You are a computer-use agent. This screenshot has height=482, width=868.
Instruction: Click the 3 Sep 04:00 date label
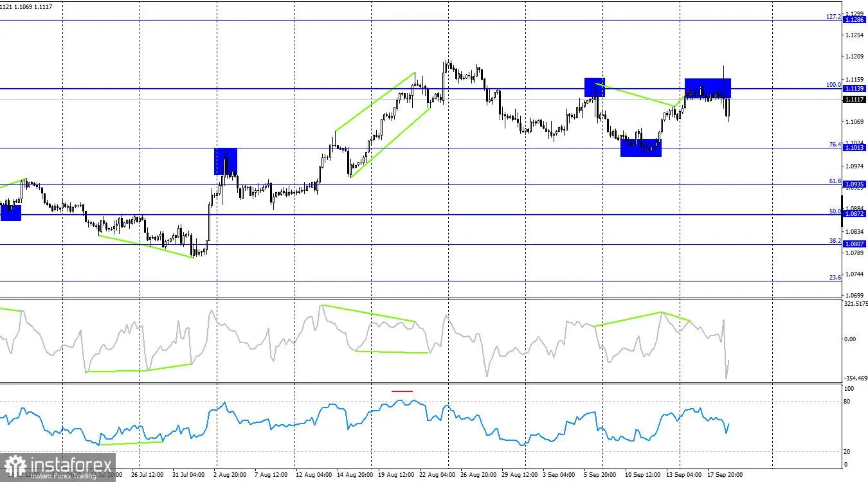point(559,475)
